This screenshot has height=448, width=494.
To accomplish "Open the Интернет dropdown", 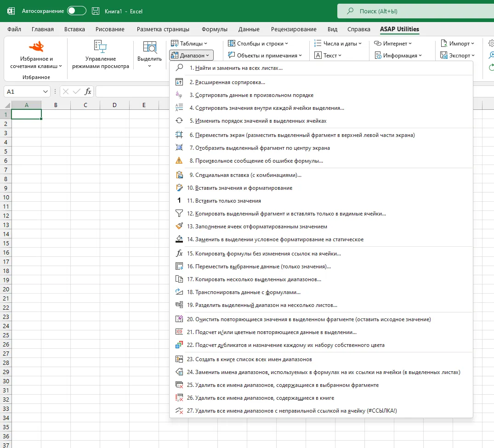I will tap(392, 44).
